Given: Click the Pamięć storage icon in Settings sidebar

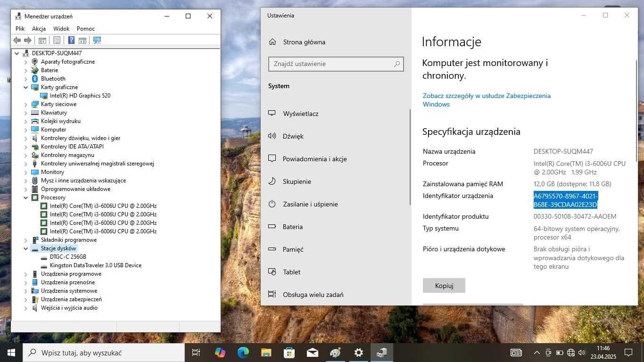Looking at the screenshot, I should pos(272,249).
